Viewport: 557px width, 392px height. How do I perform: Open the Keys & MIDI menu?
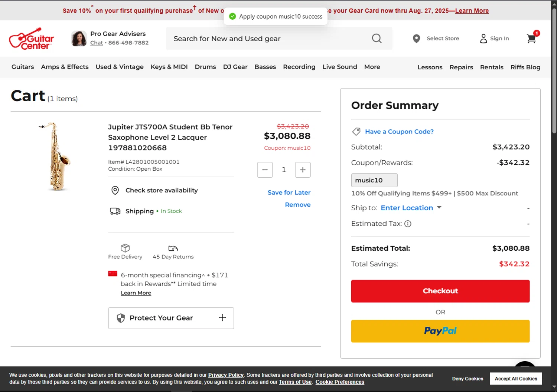coord(169,67)
